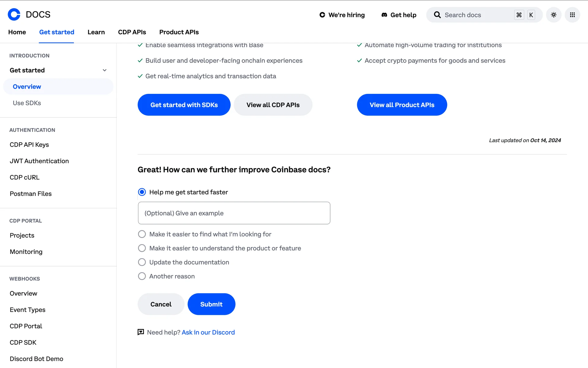Pick "Make it easier to find" radio option
Image resolution: width=588 pixels, height=368 pixels.
coord(142,234)
